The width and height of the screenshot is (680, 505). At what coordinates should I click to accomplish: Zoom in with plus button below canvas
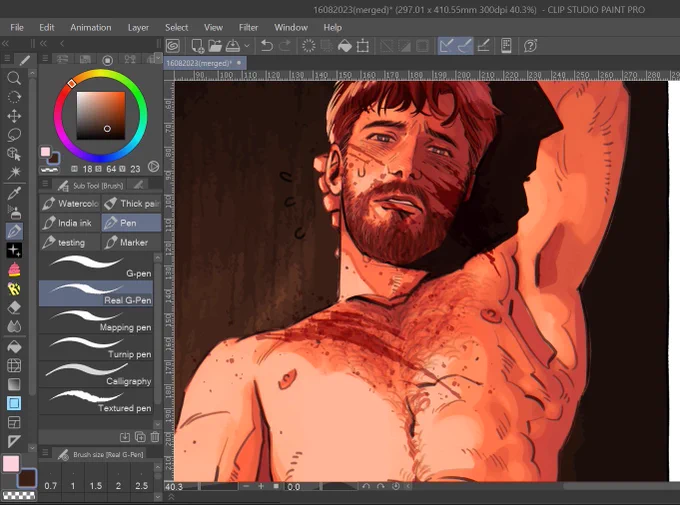tap(261, 486)
